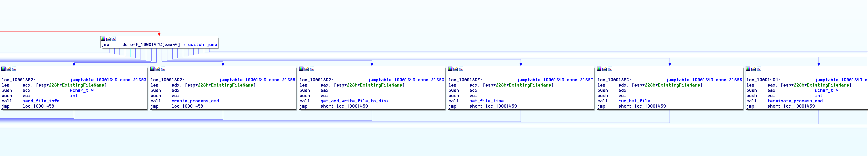868x156 pixels.
Task: Click 'short loc_10001459' in set_file_time block
Action: pyautogui.click(x=493, y=107)
